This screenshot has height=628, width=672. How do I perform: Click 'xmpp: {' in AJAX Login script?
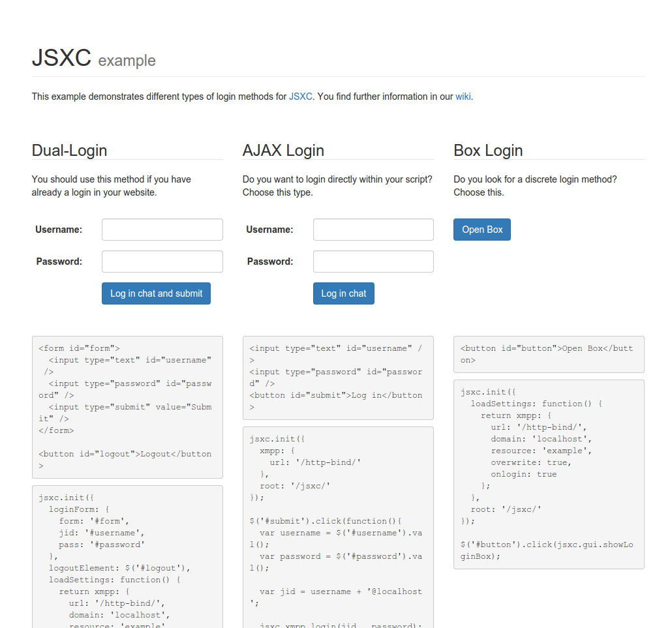277,451
